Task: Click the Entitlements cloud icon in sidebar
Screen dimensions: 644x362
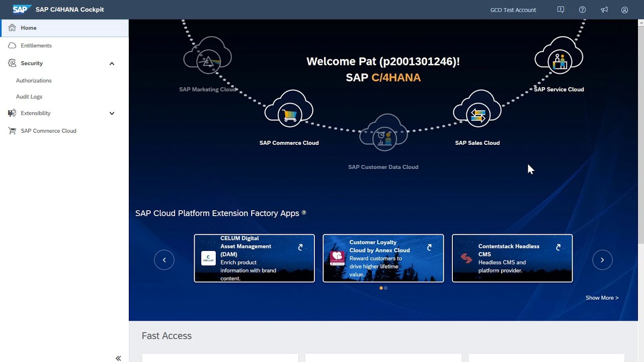Action: pyautogui.click(x=12, y=45)
